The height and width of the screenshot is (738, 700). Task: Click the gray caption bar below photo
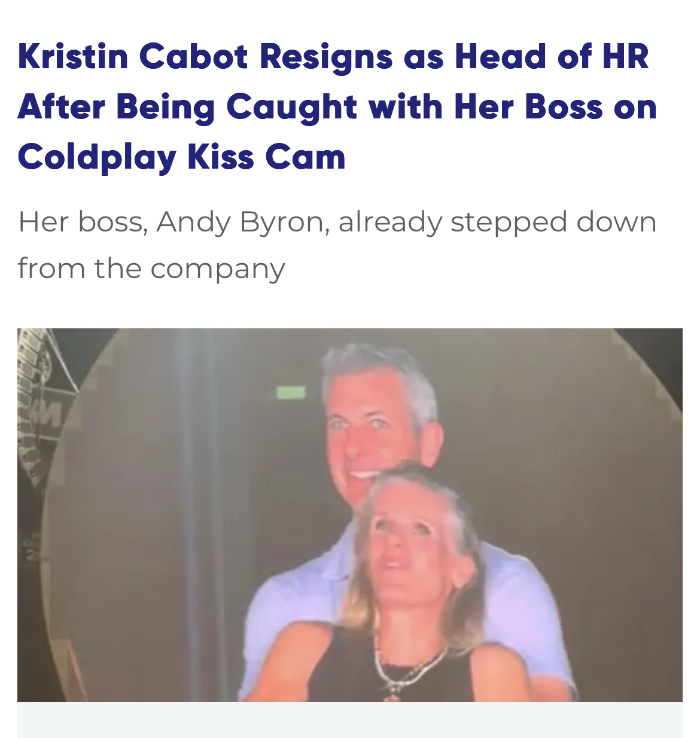click(350, 720)
